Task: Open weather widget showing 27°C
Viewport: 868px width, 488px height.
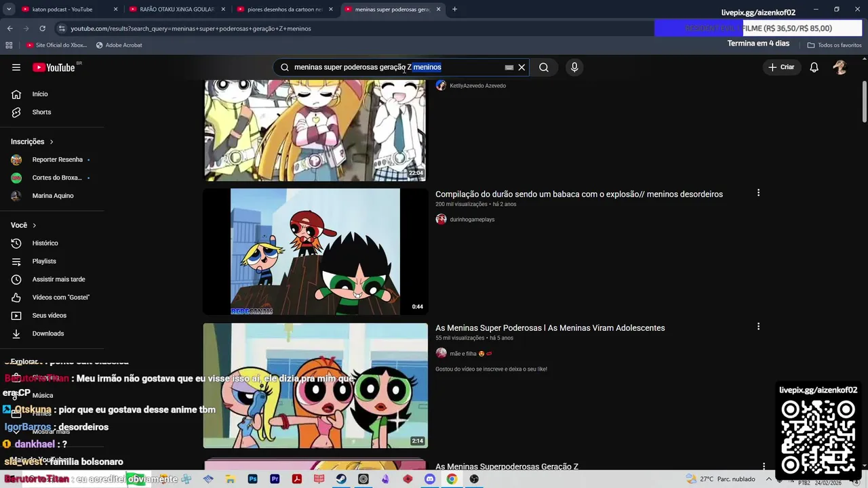Action: click(720, 479)
